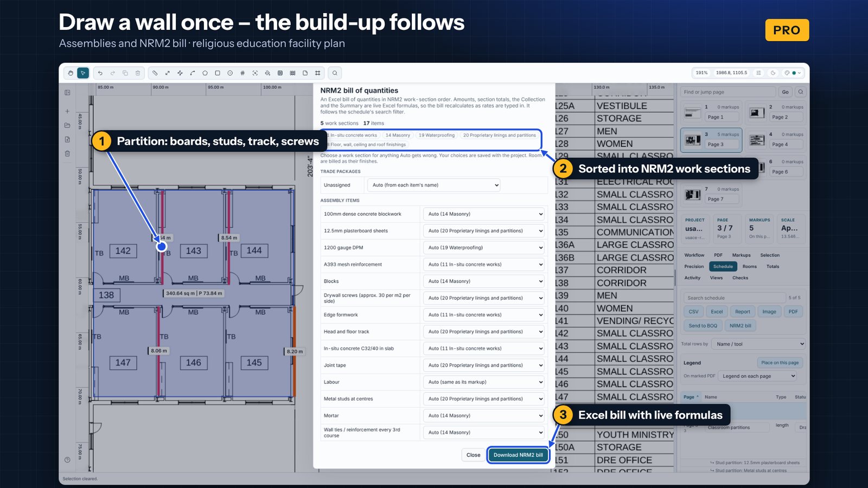Select the ruler measure tool
Image resolution: width=868 pixels, height=488 pixels.
click(155, 73)
